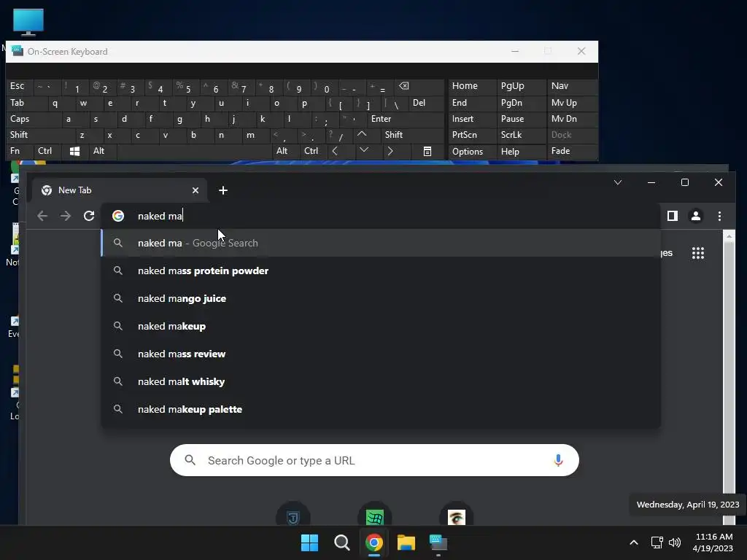Toggle left Shift key on On-Screen Keyboard
747x560 pixels.
[x=41, y=135]
